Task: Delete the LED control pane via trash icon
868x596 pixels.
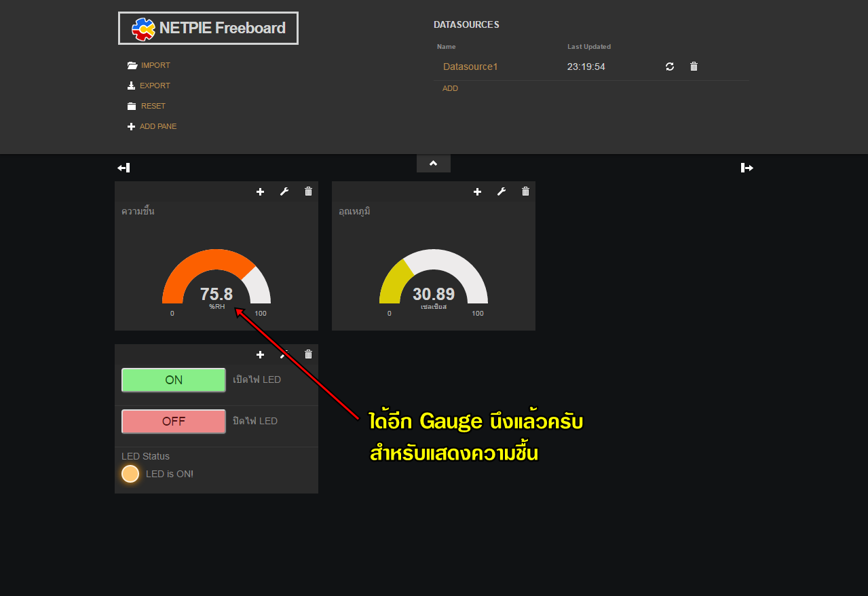Action: click(x=307, y=354)
